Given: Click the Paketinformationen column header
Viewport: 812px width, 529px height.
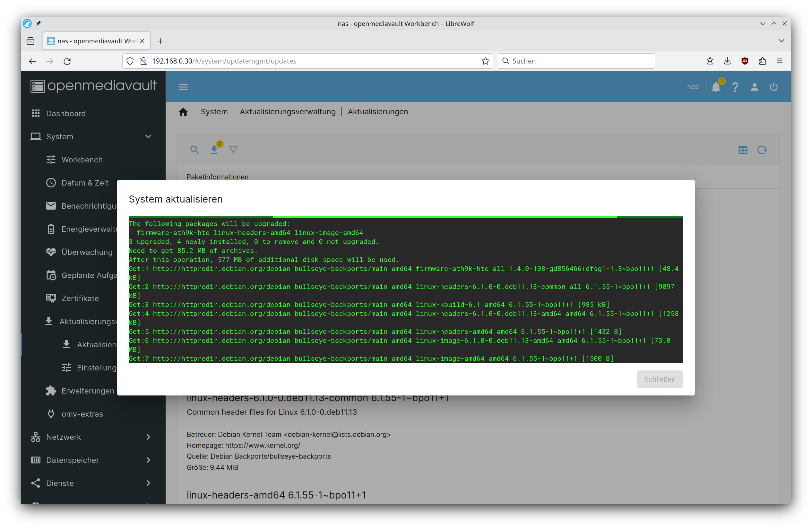Looking at the screenshot, I should point(217,177).
